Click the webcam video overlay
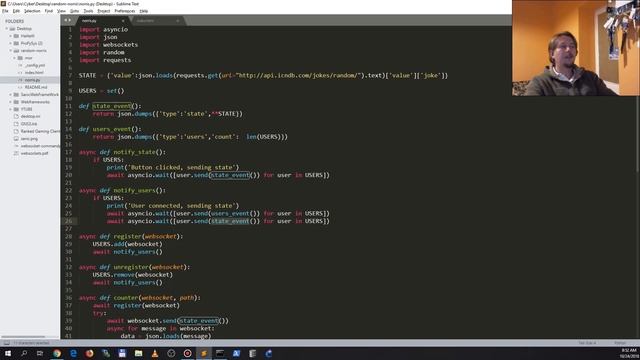640x360 pixels. pyautogui.click(x=576, y=48)
